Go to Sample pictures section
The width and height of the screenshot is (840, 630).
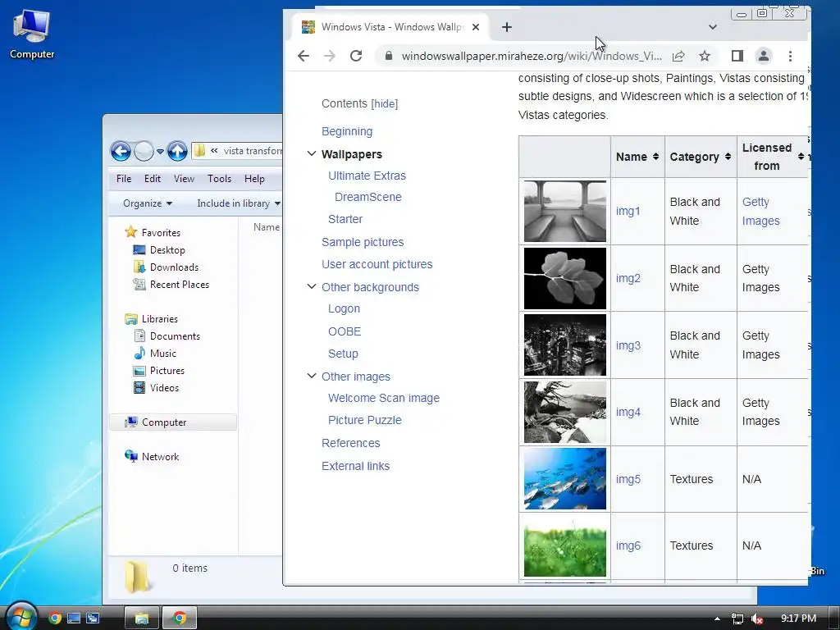pos(363,242)
